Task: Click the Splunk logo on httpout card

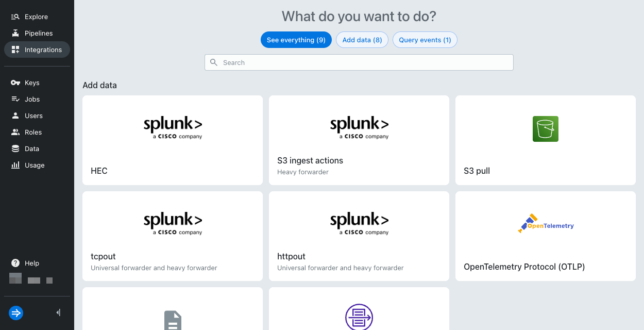Action: [359, 224]
